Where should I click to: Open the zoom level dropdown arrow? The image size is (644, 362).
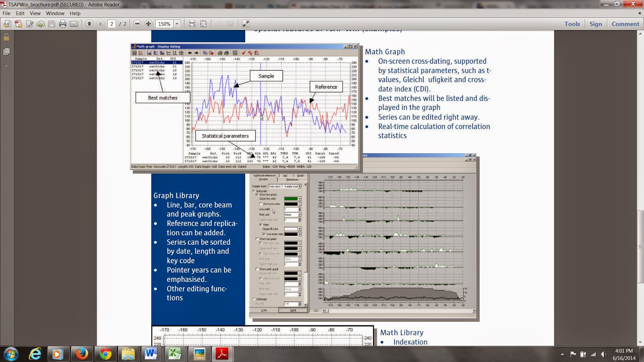(177, 24)
